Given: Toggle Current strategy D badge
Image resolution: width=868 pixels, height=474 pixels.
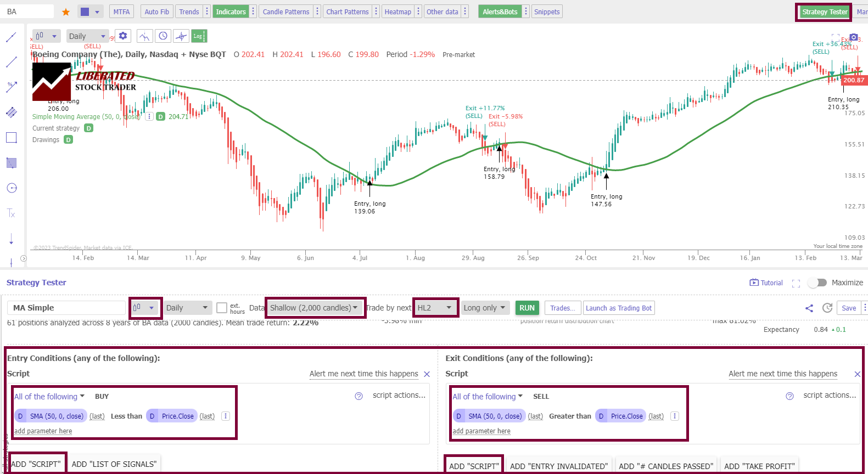Looking at the screenshot, I should coord(88,128).
